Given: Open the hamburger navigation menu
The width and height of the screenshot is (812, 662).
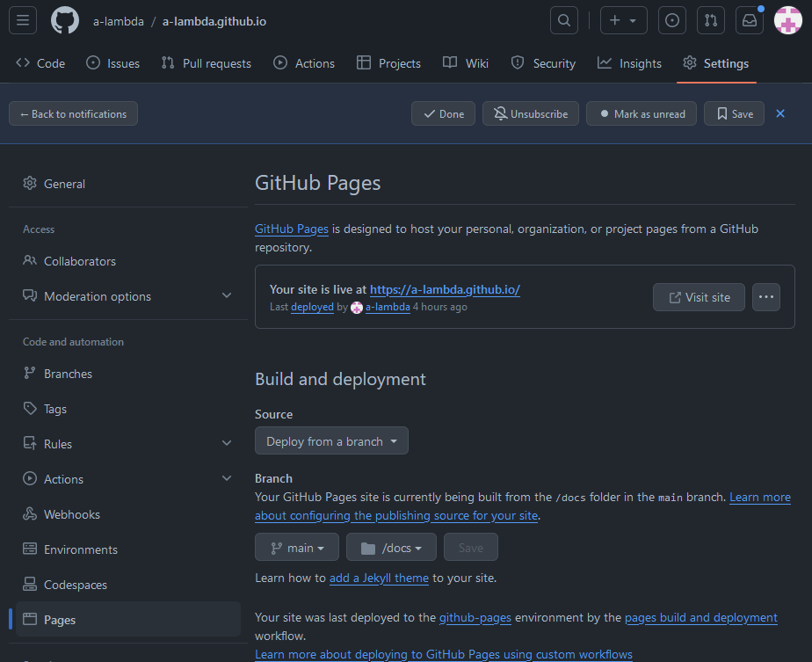Looking at the screenshot, I should click(23, 20).
